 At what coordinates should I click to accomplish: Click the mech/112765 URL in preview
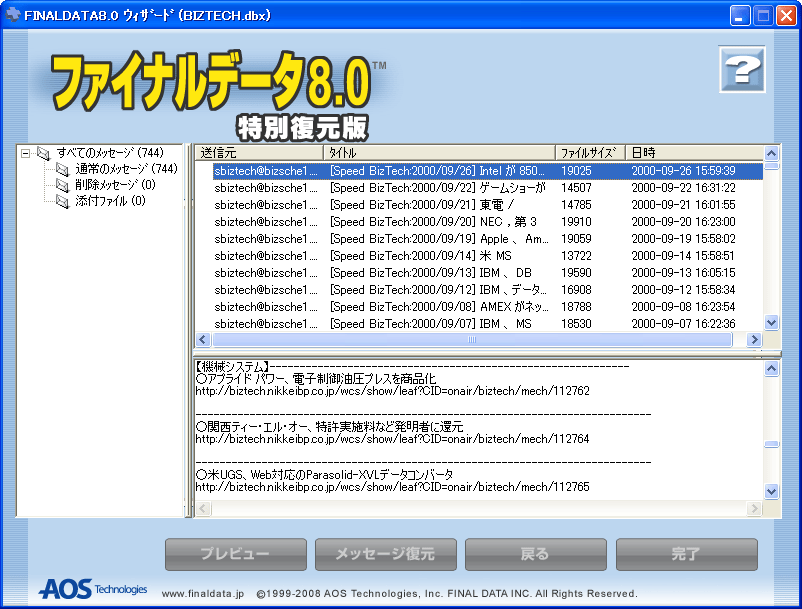tap(392, 487)
